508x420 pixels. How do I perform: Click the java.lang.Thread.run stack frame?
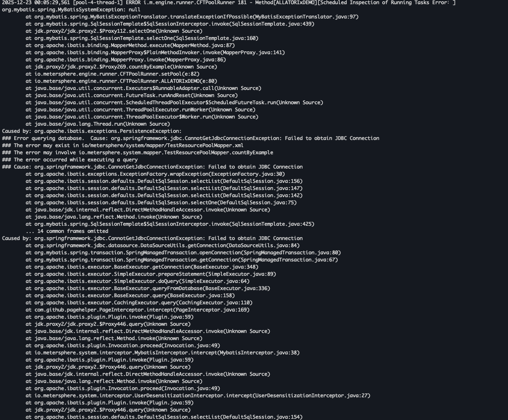click(98, 124)
